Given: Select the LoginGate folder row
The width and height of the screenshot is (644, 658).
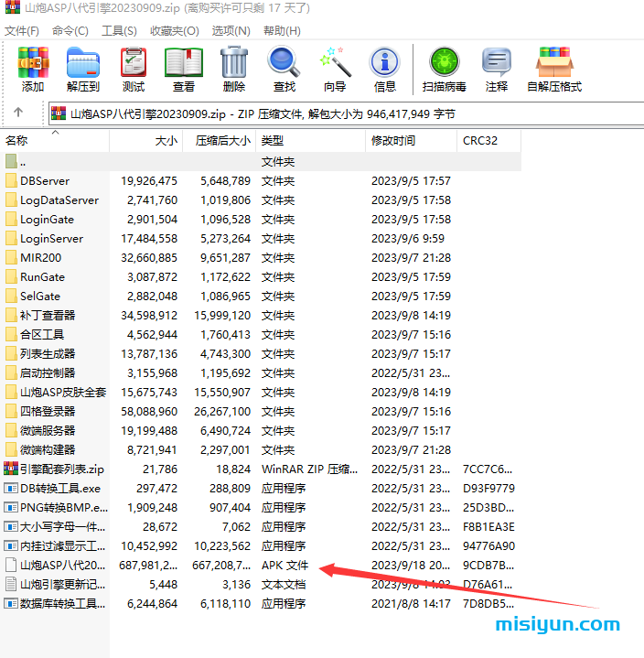Looking at the screenshot, I should click(x=261, y=220).
